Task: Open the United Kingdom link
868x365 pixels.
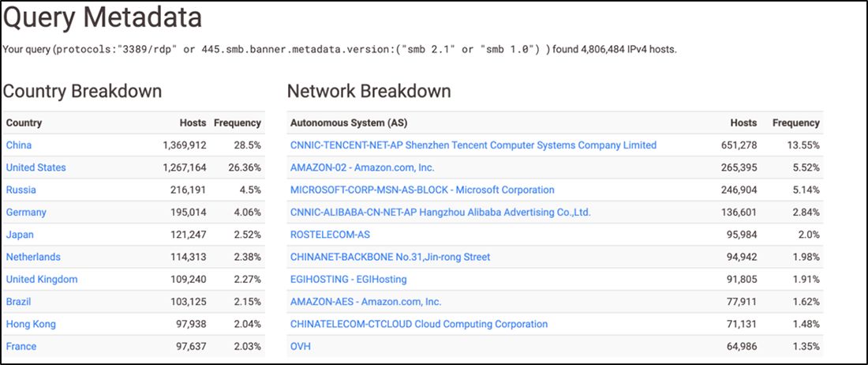Action: [42, 280]
